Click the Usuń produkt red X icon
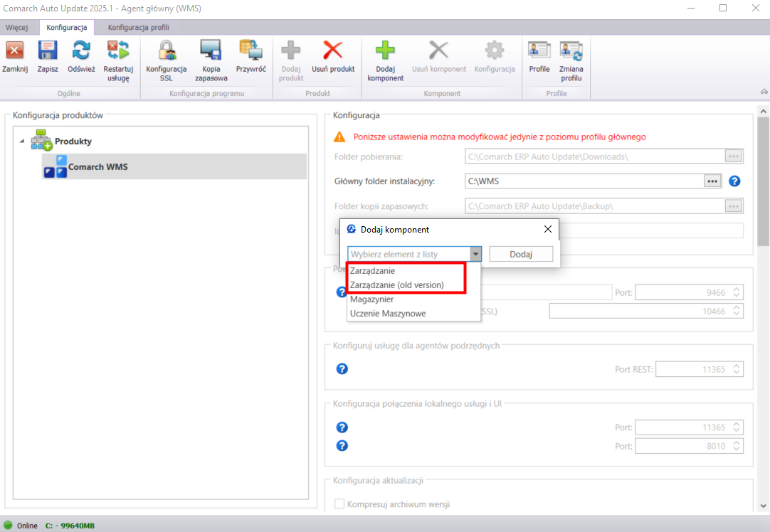Viewport: 770px width, 532px height. point(333,50)
